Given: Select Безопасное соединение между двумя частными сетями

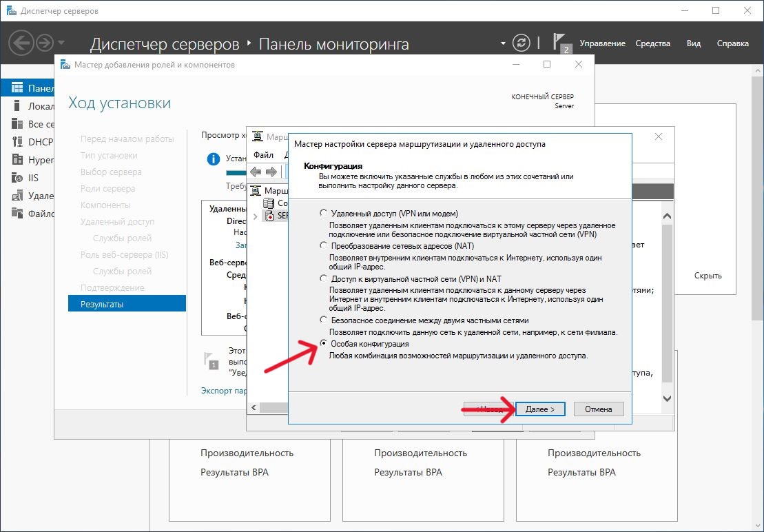Looking at the screenshot, I should coord(324,320).
